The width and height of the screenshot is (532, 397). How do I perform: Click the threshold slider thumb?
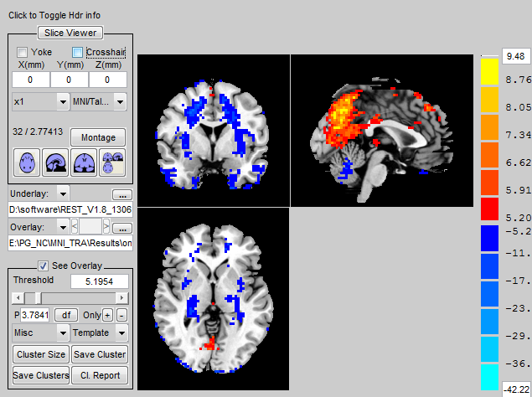click(x=38, y=298)
